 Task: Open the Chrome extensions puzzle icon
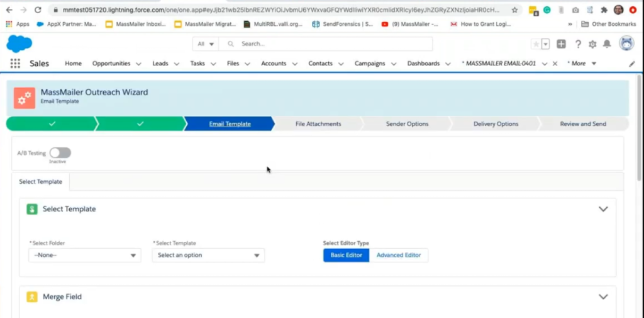point(604,10)
